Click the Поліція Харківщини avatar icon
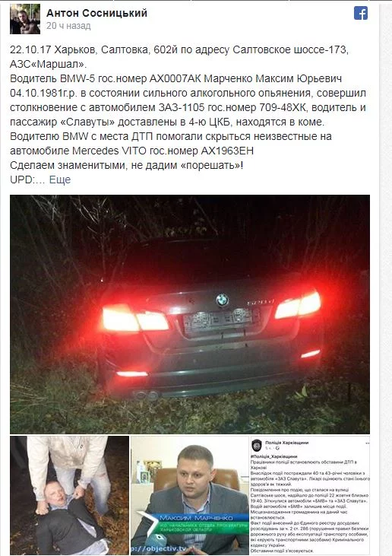The height and width of the screenshot is (556, 392). click(257, 446)
